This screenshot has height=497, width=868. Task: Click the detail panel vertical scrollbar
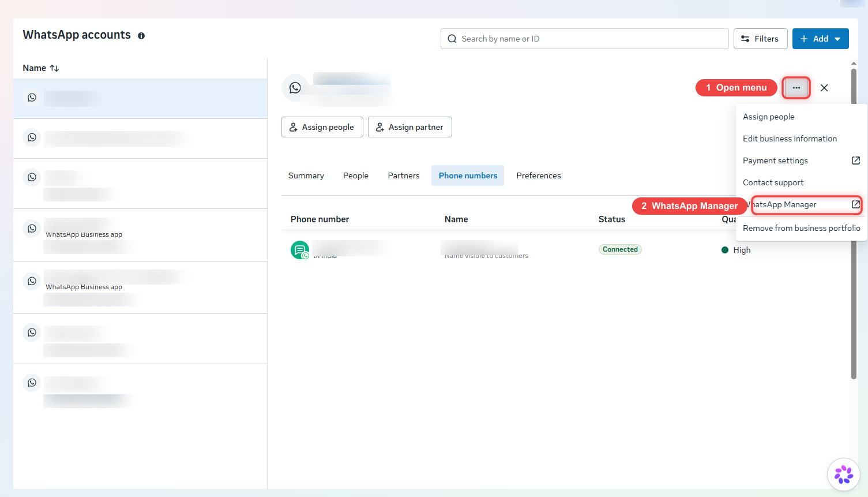854,224
